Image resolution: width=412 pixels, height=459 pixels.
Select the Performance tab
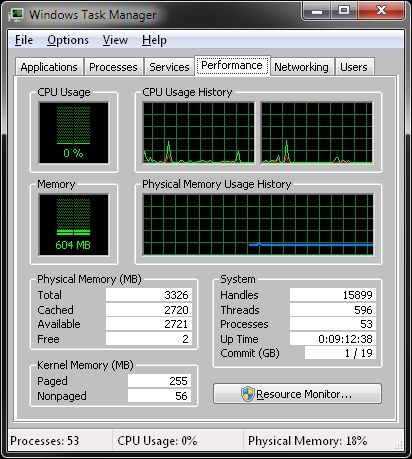232,65
